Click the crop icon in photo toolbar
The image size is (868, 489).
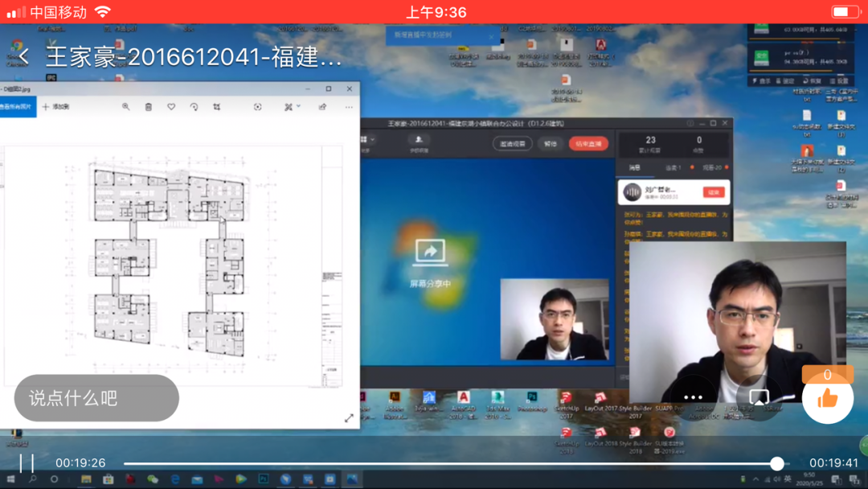tap(216, 107)
